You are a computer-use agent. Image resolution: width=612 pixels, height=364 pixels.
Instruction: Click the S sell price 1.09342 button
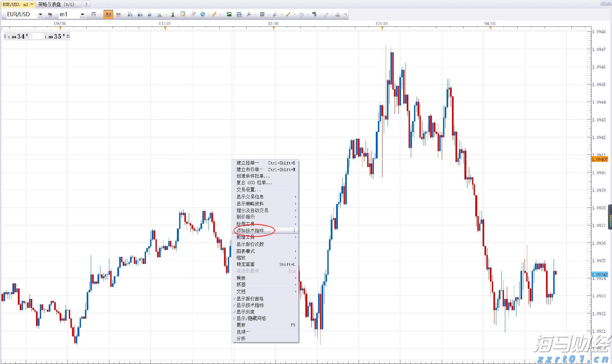pos(16,36)
